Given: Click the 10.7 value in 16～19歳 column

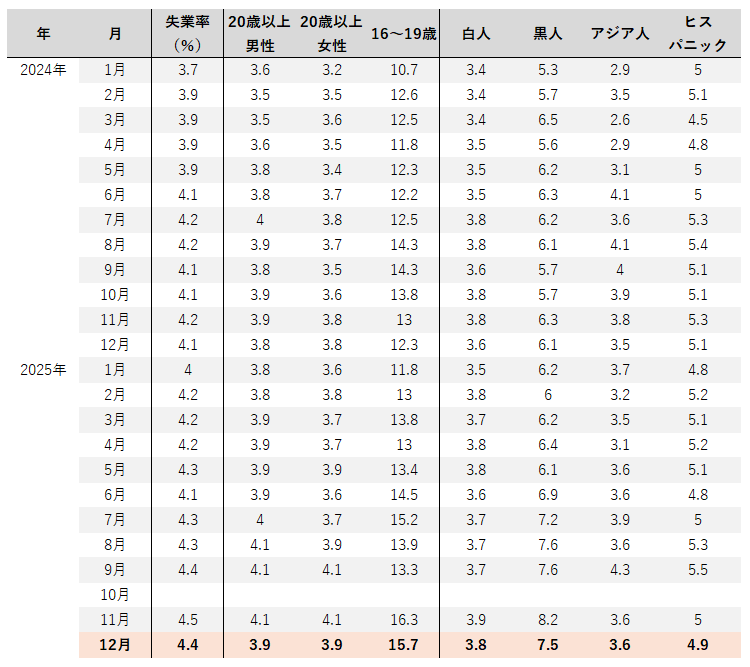Looking at the screenshot, I should pyautogui.click(x=403, y=70).
